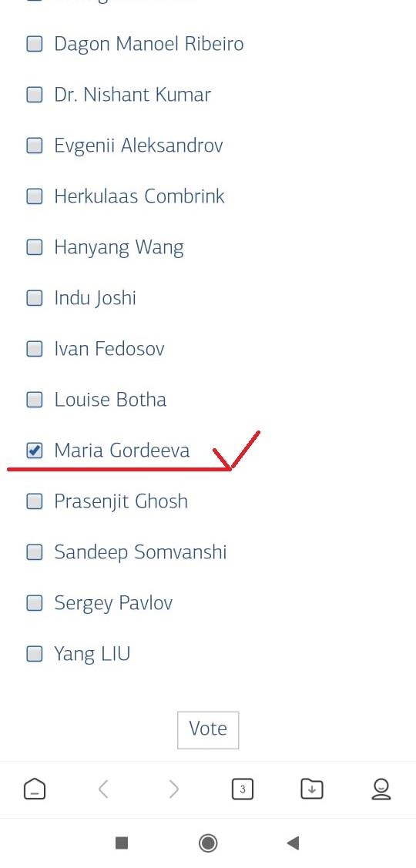
Task: Select the Evgenii Aleksandrov checkbox
Action: tap(35, 146)
